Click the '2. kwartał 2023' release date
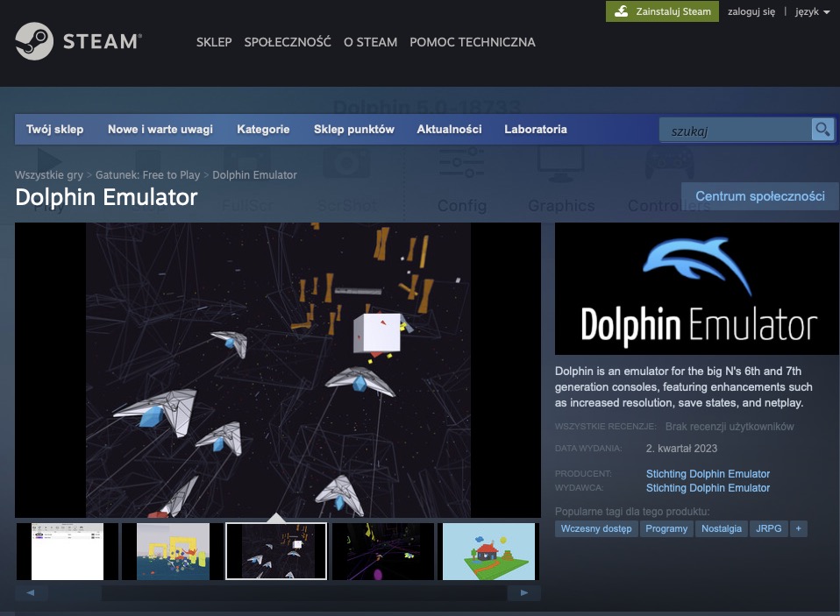 coord(681,449)
